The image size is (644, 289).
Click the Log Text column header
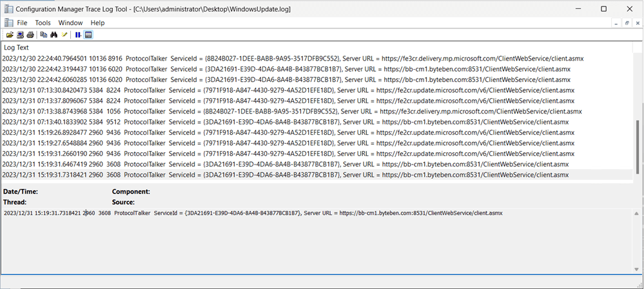pos(317,48)
